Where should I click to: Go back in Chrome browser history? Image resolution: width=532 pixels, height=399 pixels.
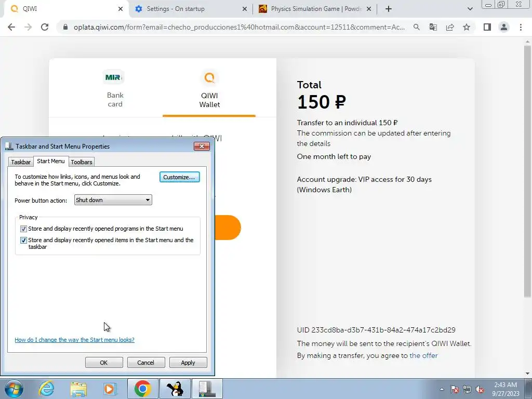pyautogui.click(x=11, y=27)
